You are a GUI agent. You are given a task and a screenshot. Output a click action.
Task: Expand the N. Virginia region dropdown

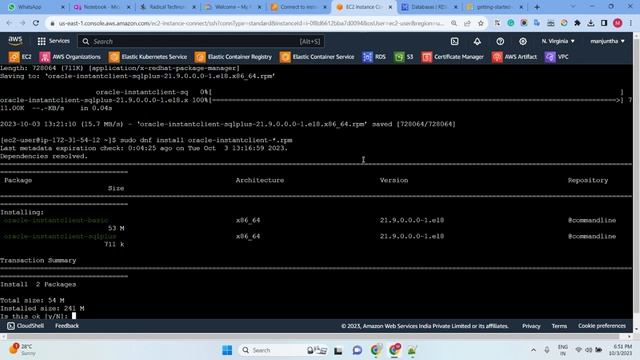point(558,41)
